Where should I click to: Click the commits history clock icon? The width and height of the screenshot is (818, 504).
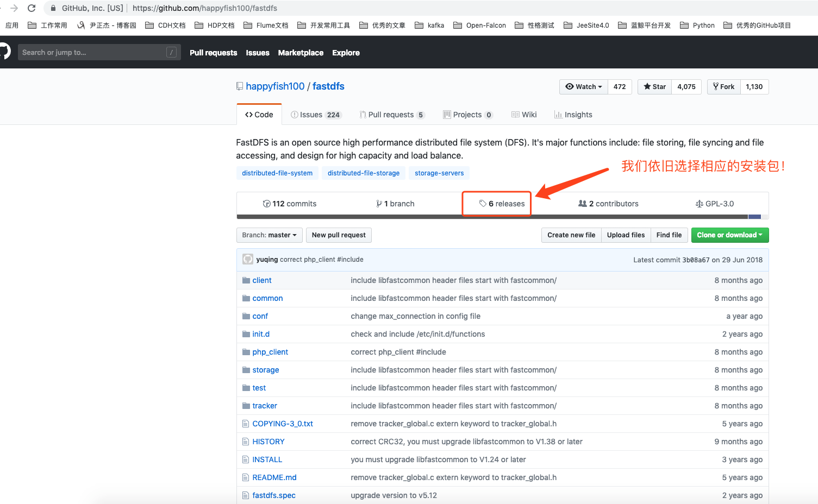(266, 204)
